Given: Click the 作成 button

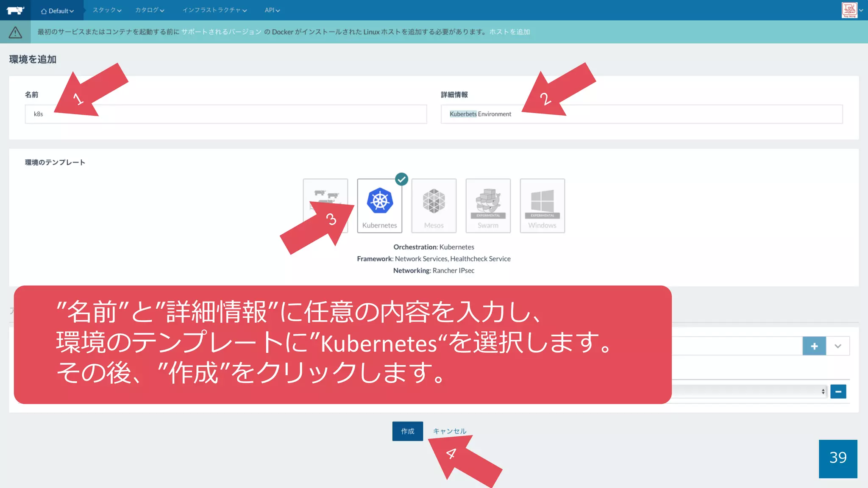Looking at the screenshot, I should (x=407, y=431).
